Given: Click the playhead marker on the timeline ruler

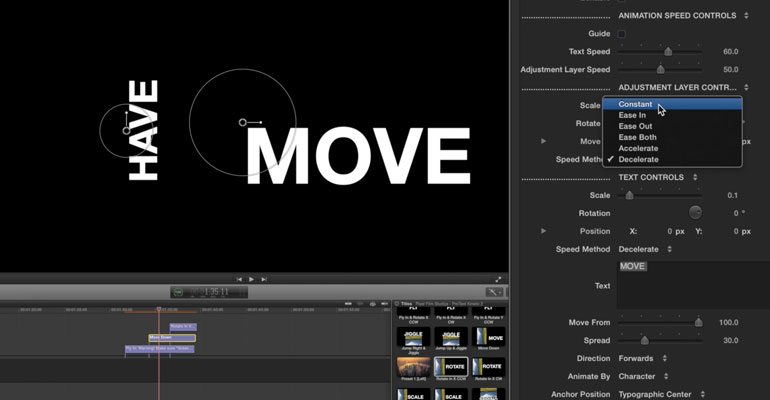Looking at the screenshot, I should pyautogui.click(x=159, y=309).
